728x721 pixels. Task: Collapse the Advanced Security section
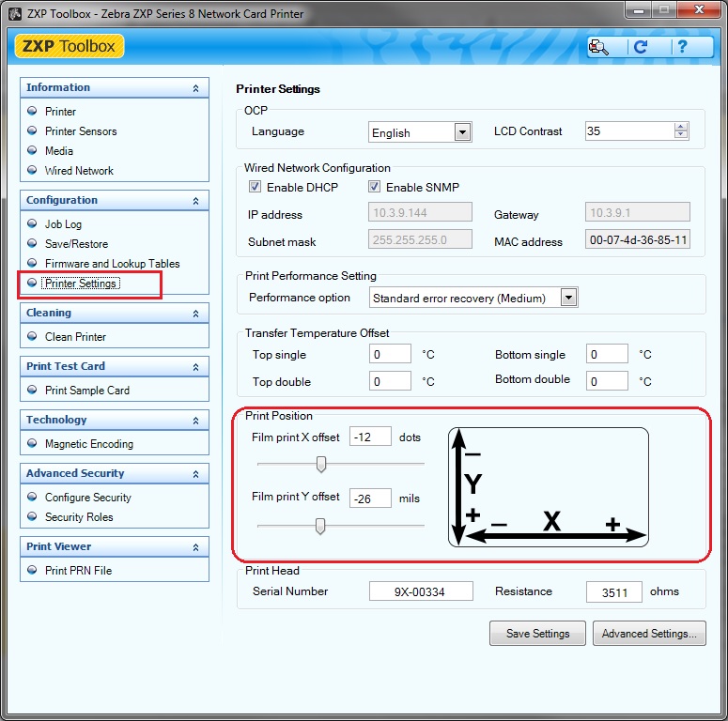point(195,474)
